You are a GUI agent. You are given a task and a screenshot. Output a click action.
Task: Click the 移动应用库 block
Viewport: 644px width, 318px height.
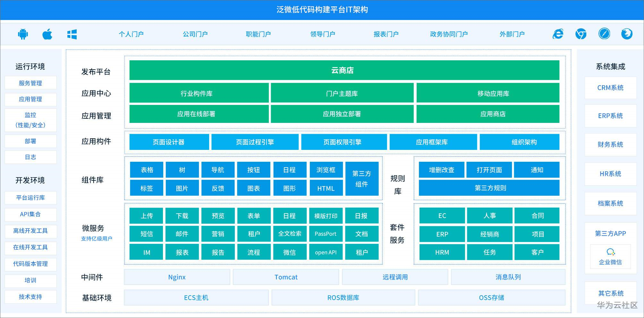click(488, 93)
